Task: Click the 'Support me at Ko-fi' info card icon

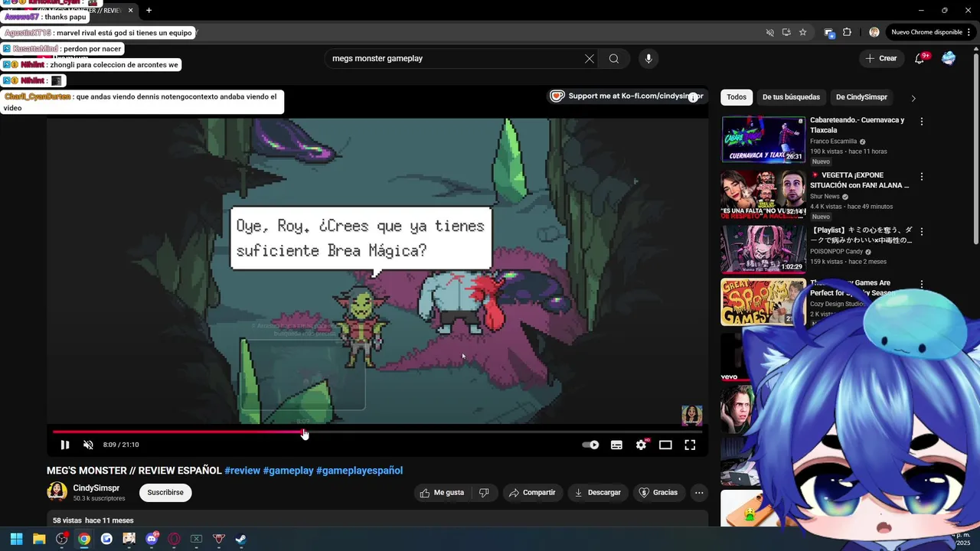Action: 693,97
